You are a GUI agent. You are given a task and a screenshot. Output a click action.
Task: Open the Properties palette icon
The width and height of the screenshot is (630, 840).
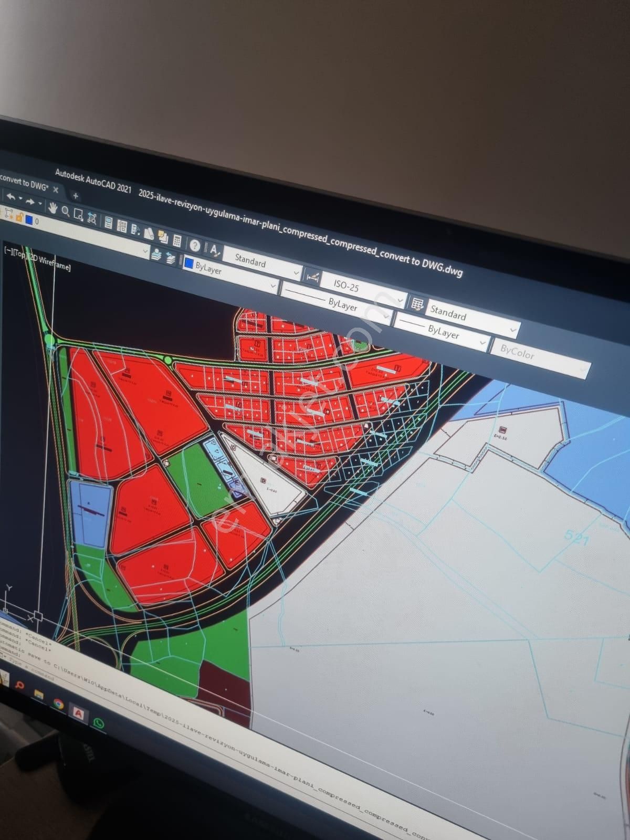pos(108,223)
